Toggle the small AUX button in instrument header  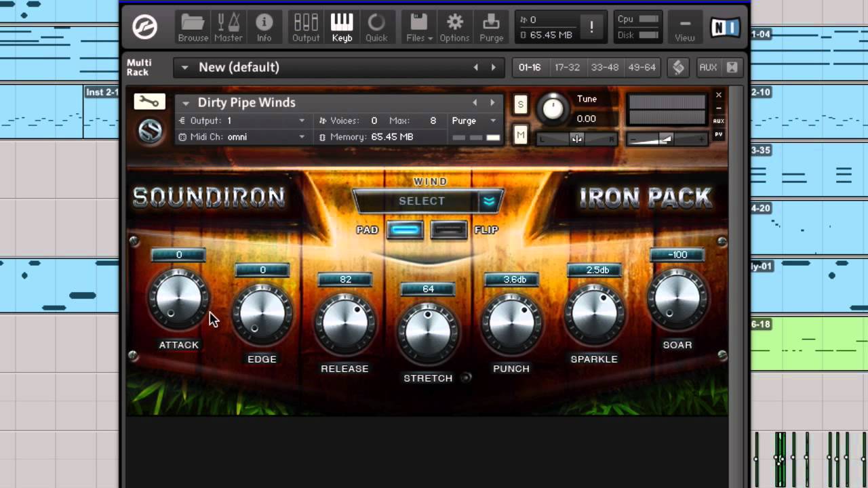719,121
